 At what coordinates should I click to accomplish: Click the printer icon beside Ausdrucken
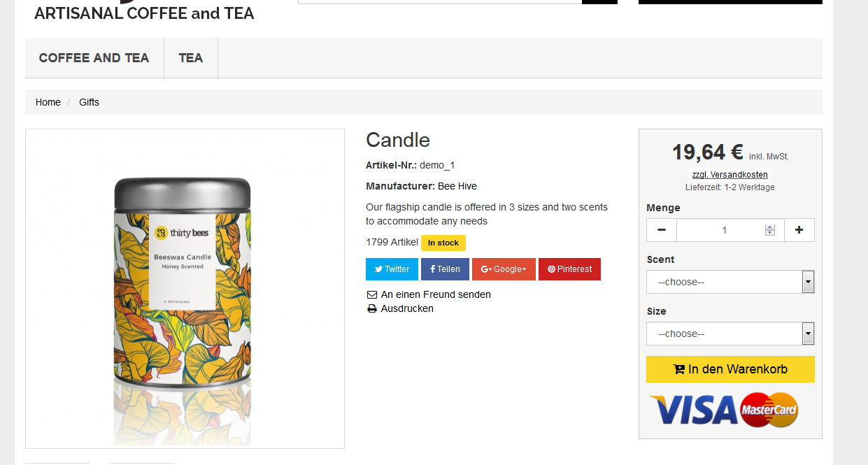pyautogui.click(x=372, y=309)
